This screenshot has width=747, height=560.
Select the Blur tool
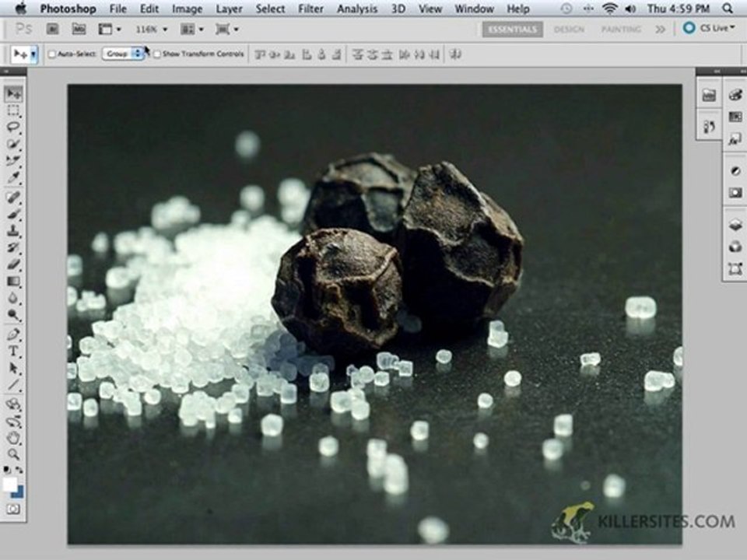pyautogui.click(x=13, y=298)
